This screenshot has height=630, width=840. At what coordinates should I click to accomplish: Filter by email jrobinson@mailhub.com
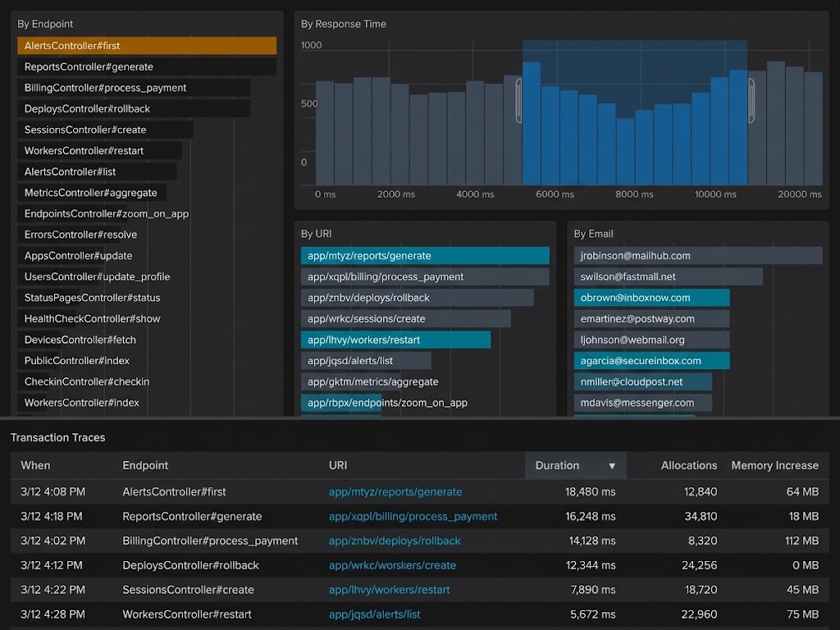tap(698, 256)
